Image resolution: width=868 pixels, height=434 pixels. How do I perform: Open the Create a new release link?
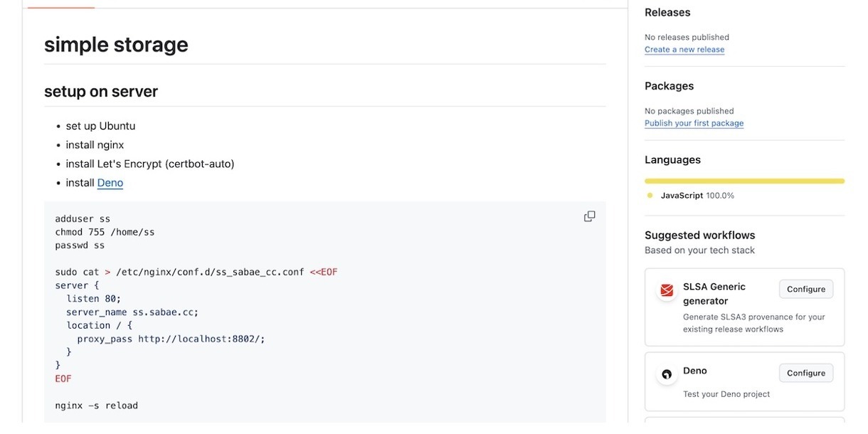[x=684, y=50]
